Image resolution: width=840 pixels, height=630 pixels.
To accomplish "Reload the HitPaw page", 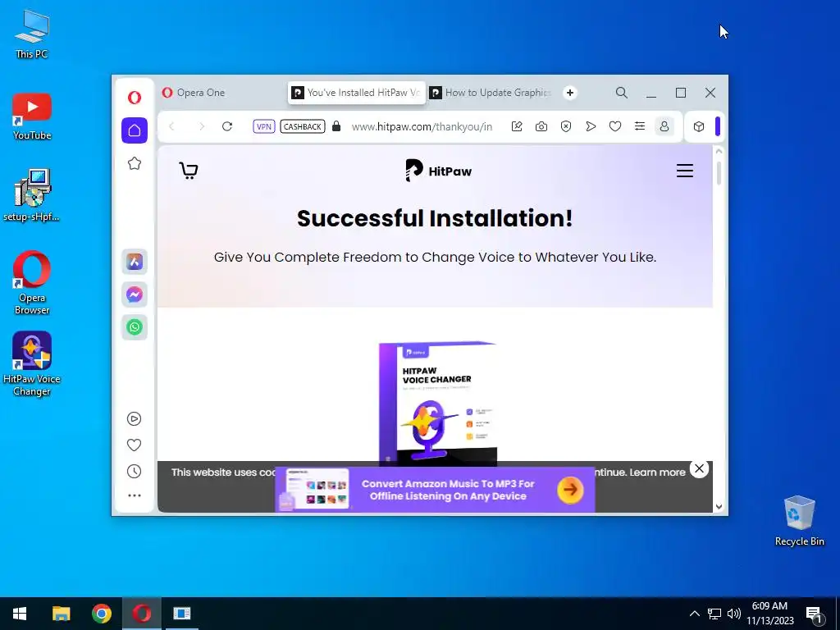I will point(227,126).
